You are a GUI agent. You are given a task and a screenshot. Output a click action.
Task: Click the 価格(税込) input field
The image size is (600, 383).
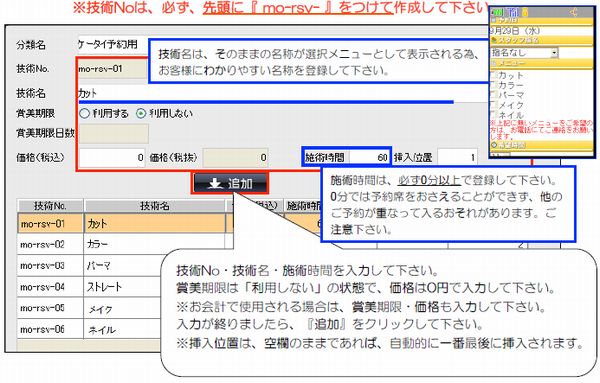click(112, 158)
